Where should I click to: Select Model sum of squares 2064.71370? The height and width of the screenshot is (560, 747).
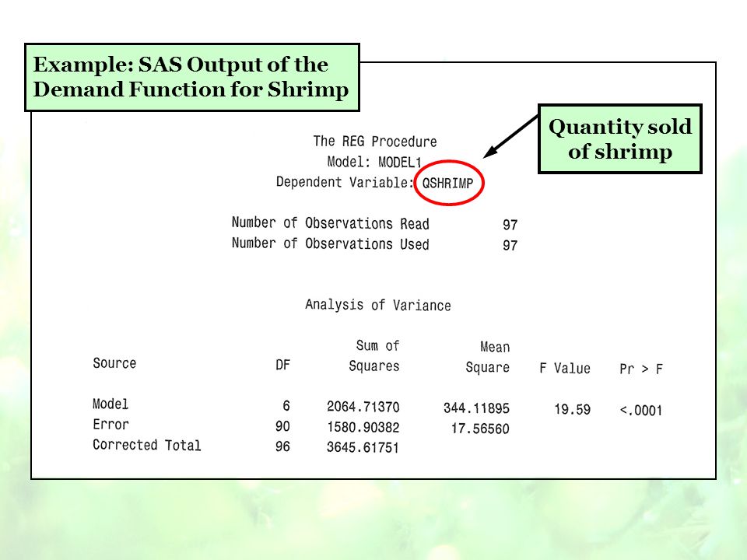pos(363,407)
